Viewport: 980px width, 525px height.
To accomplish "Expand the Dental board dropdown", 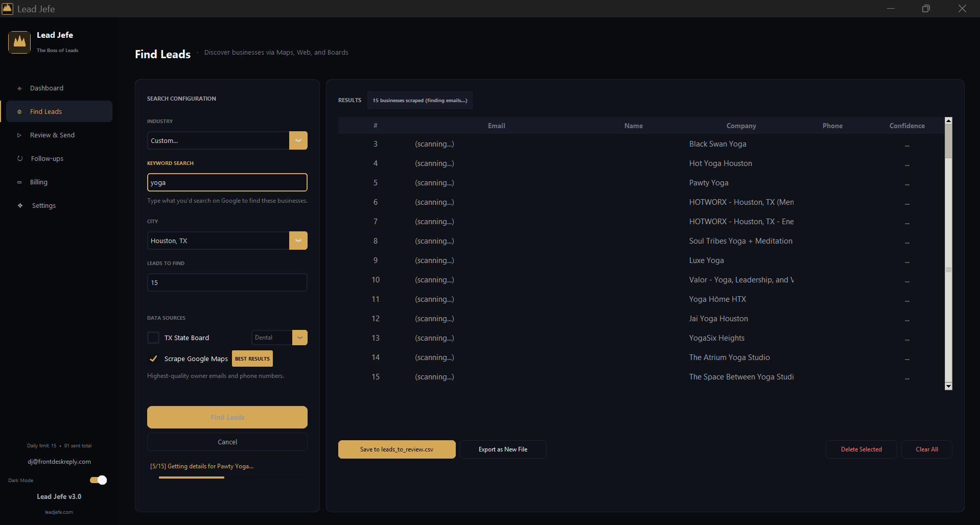I will click(299, 338).
